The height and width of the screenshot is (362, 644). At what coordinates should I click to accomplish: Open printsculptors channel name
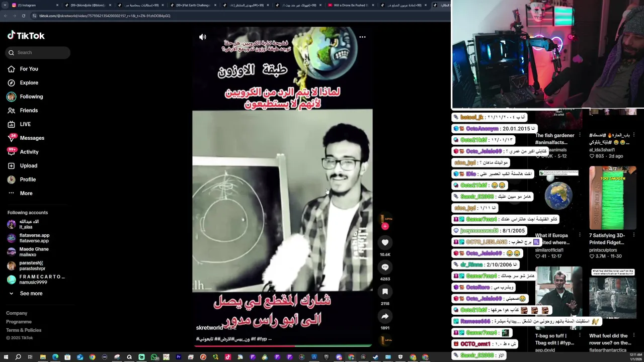(x=603, y=250)
